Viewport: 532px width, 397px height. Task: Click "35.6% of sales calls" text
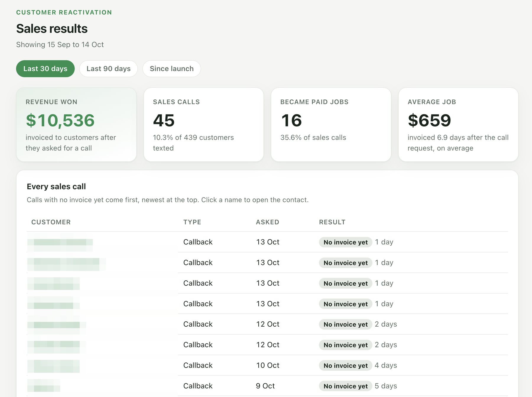click(313, 137)
